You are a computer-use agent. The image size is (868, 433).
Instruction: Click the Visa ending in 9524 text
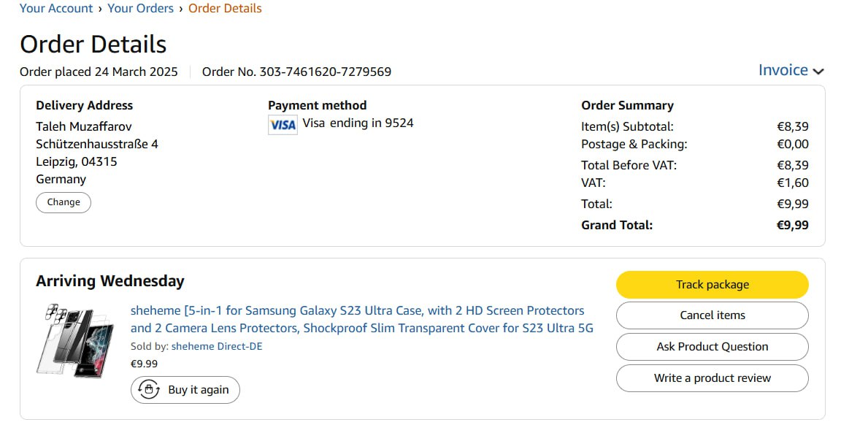[358, 123]
